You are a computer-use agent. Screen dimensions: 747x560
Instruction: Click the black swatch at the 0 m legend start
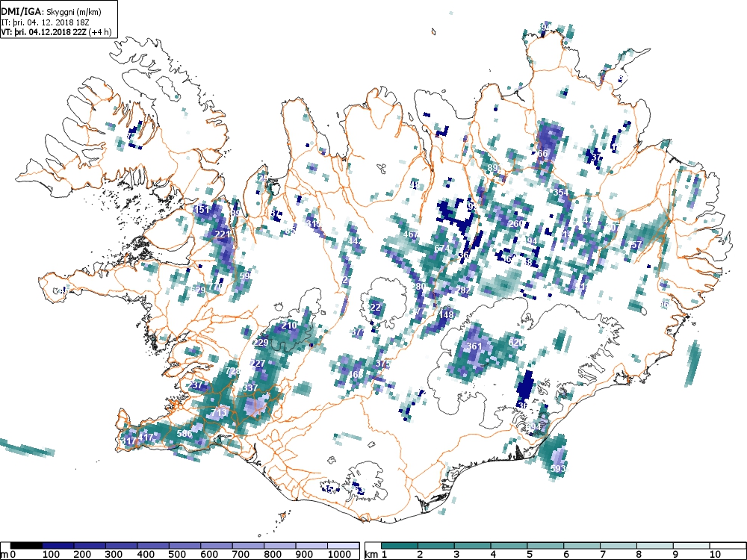tap(26, 545)
